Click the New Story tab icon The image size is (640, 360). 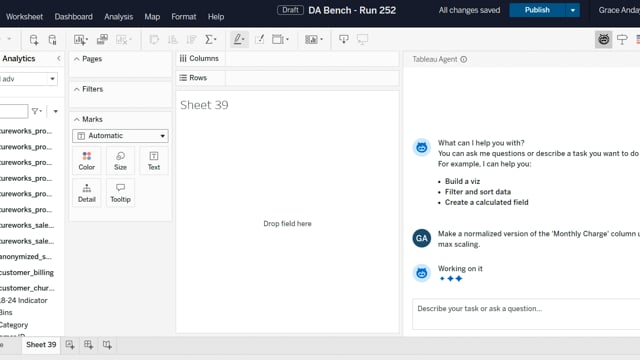click(x=107, y=345)
